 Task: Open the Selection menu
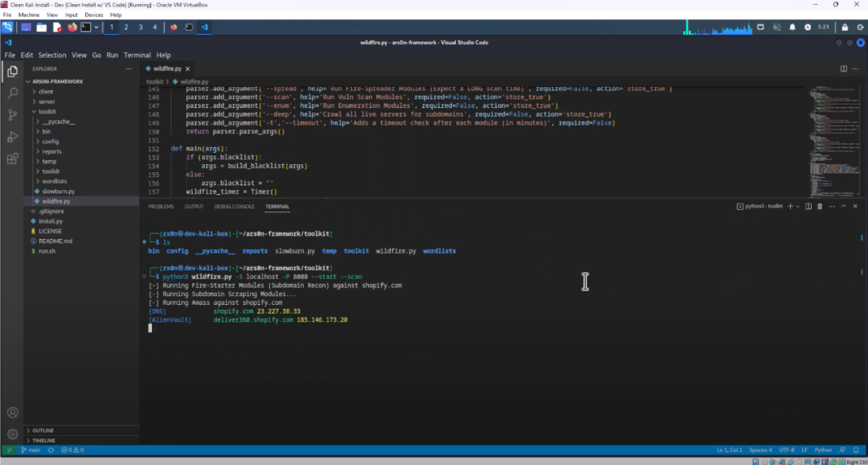click(52, 55)
